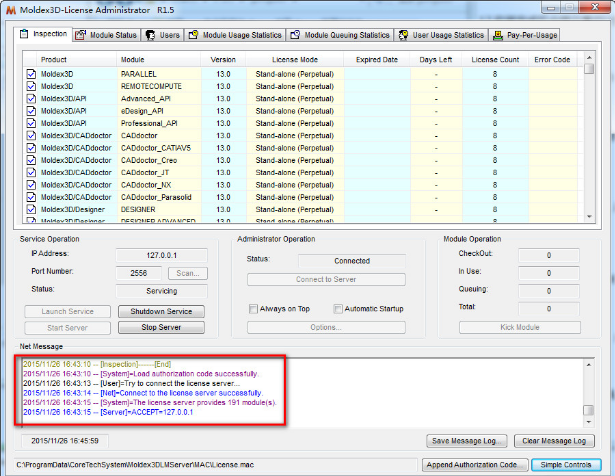615x476 pixels.
Task: Click the Port Number field showing 2556
Action: (138, 273)
